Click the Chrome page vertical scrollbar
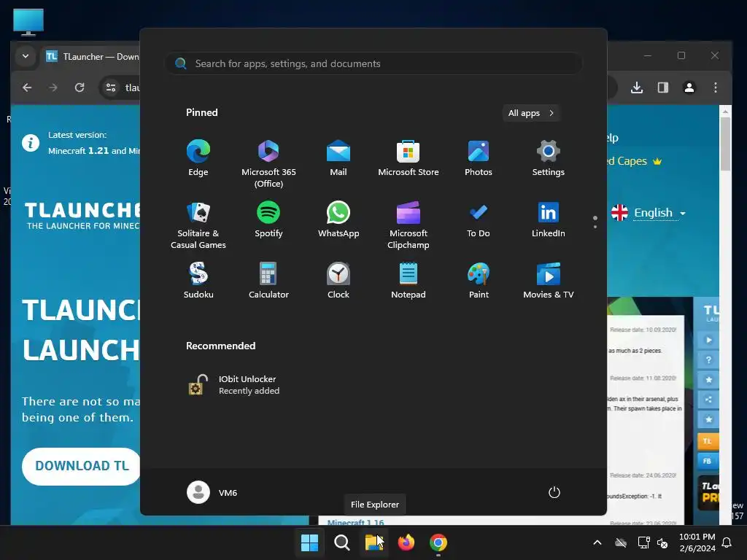The height and width of the screenshot is (560, 747). pos(725,145)
